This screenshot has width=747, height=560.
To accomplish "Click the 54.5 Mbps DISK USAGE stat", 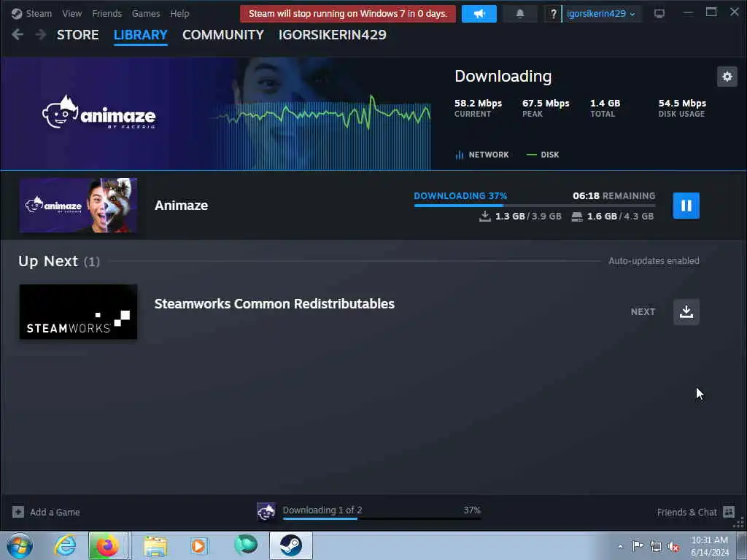I will point(682,108).
